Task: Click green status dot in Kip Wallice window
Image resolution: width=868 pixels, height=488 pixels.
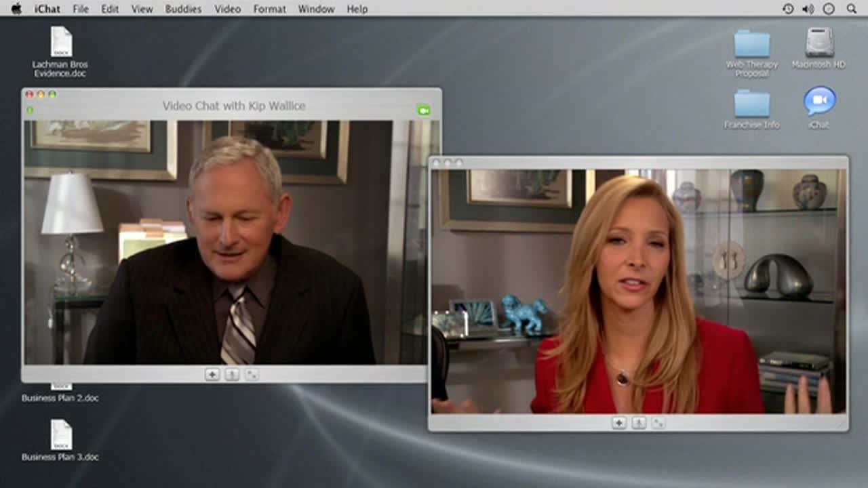Action: (30, 110)
